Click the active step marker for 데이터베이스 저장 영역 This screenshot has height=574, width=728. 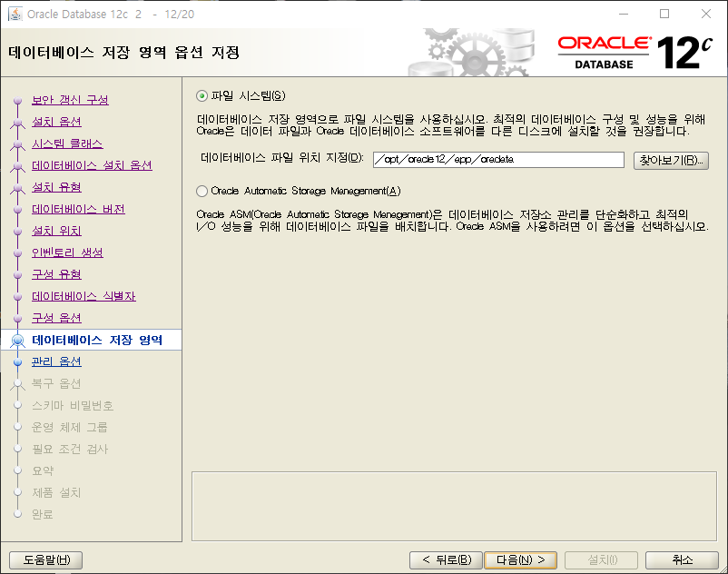[x=17, y=341]
